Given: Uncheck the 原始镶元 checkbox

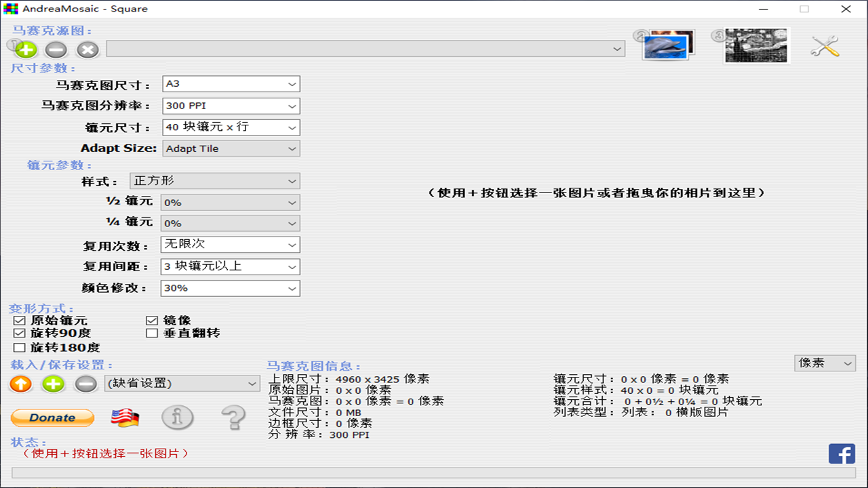Looking at the screenshot, I should tap(20, 321).
